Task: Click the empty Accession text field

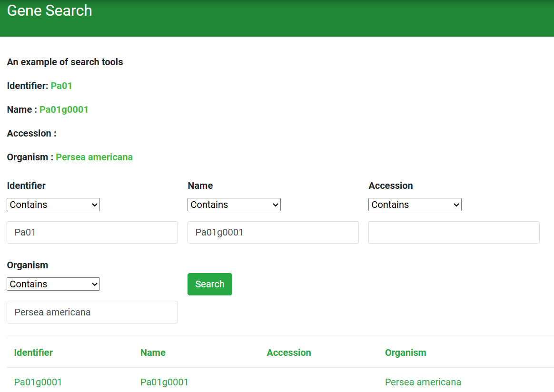Action: click(454, 232)
